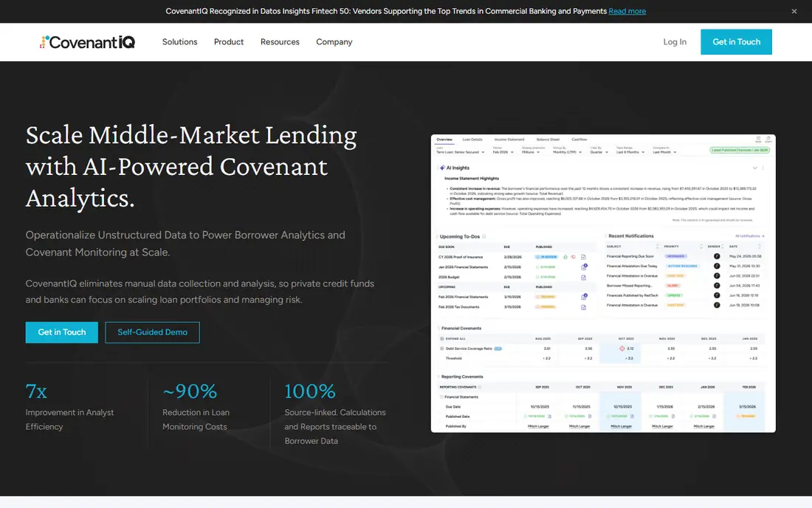Open the Millions display precision dropdown
The image size is (812, 508).
point(531,152)
